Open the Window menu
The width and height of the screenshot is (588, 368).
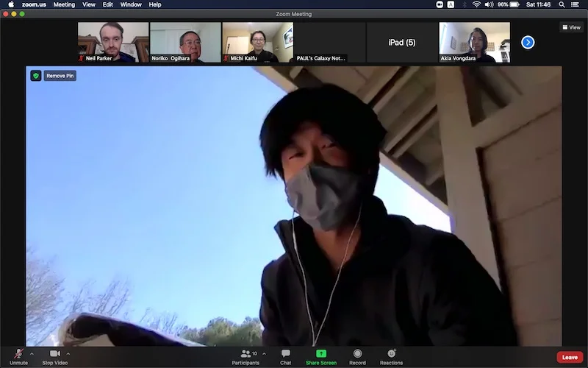point(131,4)
